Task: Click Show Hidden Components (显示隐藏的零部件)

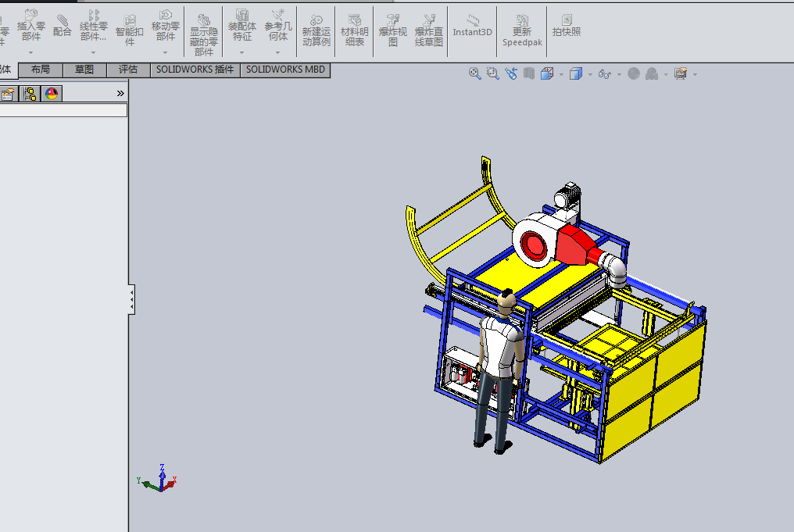Action: (x=203, y=34)
